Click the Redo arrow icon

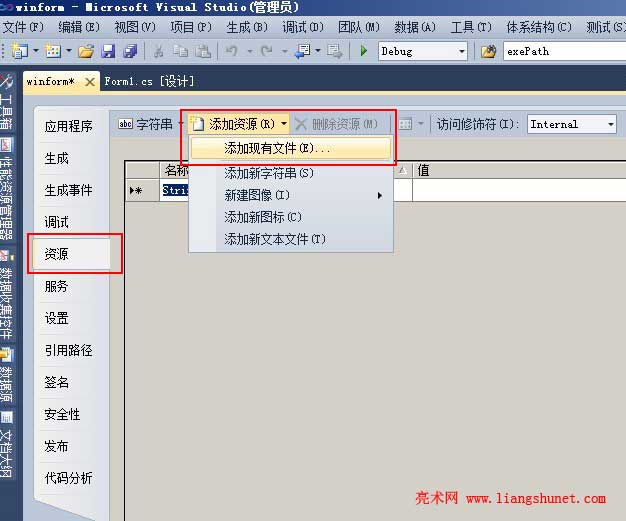click(x=266, y=51)
